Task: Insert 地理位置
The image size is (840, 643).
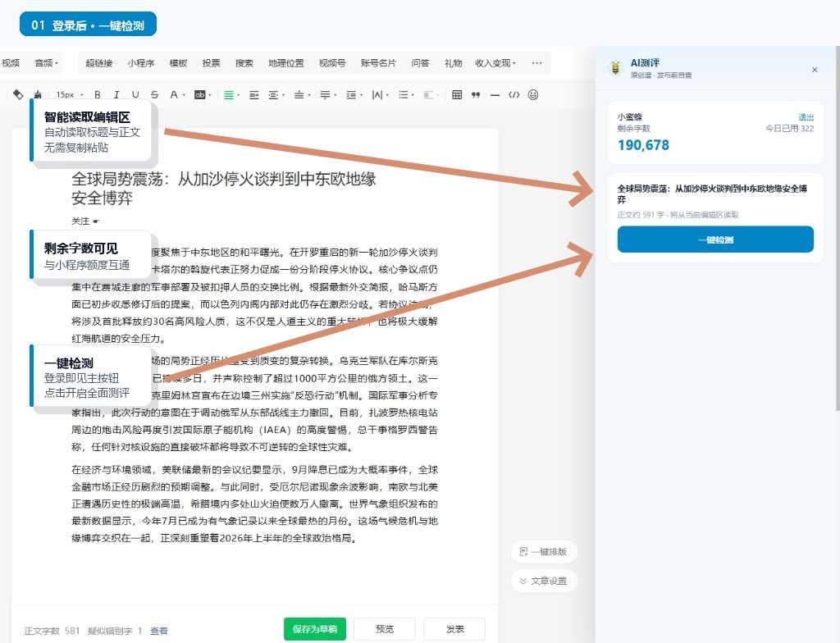Action: coord(286,63)
